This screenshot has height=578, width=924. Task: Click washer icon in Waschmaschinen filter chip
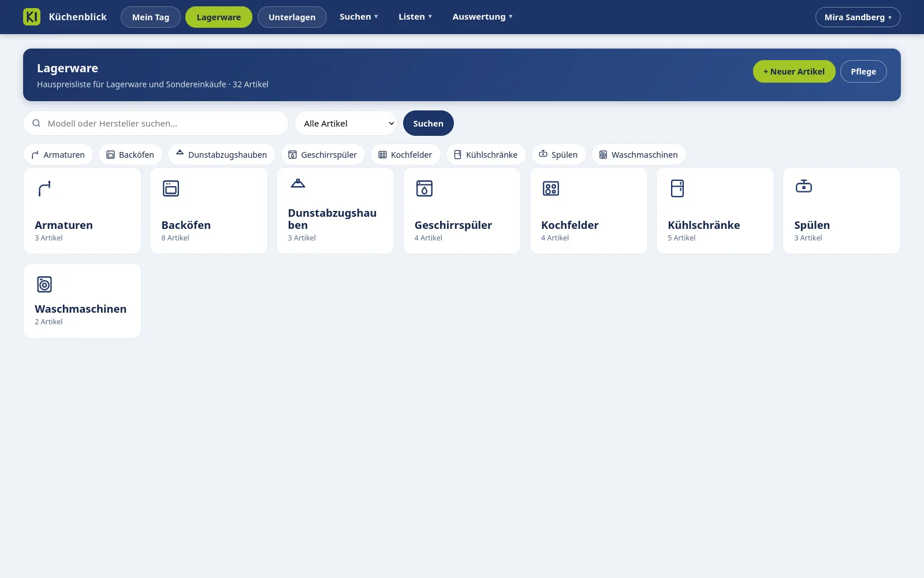click(603, 155)
